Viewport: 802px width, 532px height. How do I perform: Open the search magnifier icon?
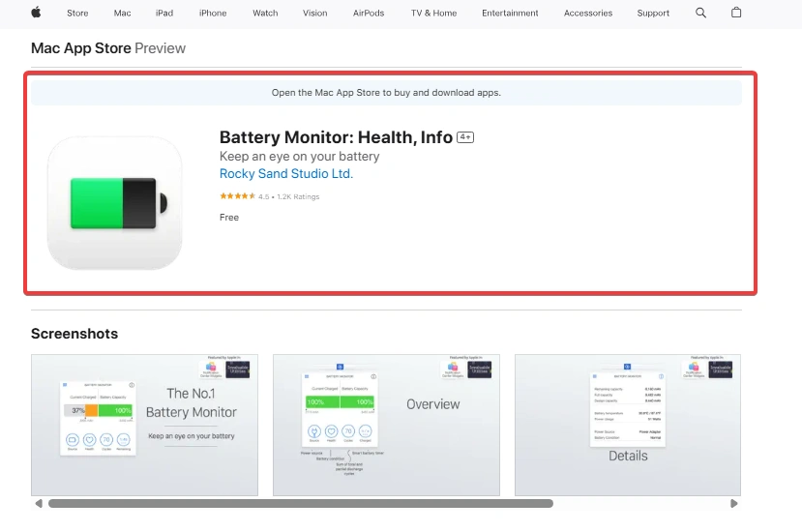700,13
